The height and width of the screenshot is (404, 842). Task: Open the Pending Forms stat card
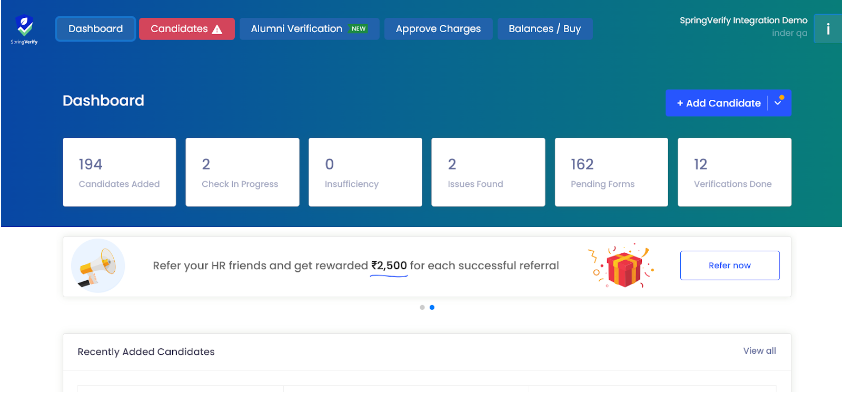coord(611,172)
